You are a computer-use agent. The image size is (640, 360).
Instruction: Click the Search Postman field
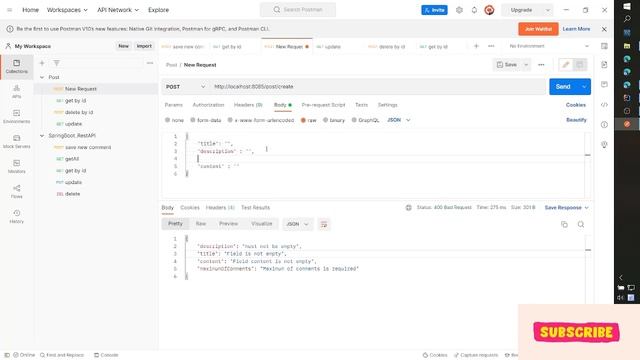[x=298, y=10]
